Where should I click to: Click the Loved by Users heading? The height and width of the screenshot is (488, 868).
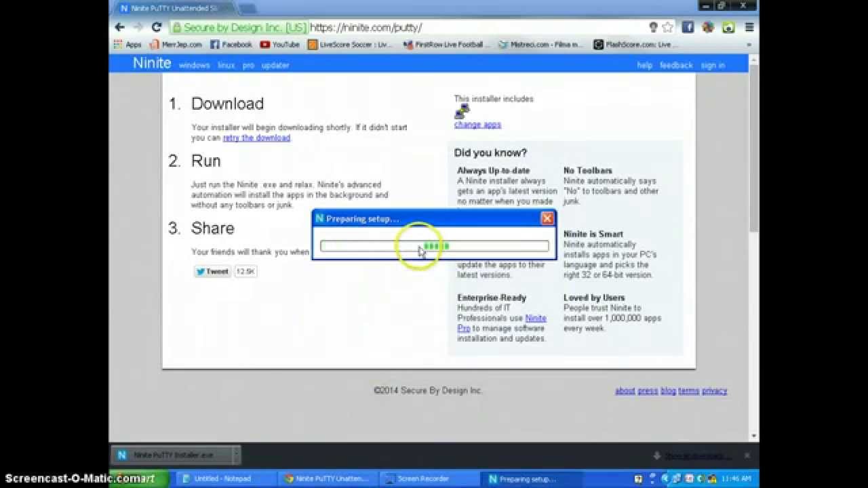tap(594, 298)
